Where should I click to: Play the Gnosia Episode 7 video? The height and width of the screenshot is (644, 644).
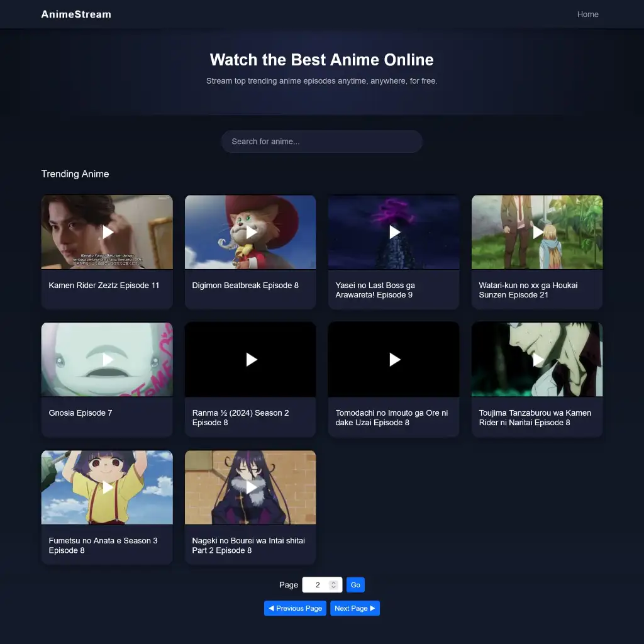click(108, 359)
